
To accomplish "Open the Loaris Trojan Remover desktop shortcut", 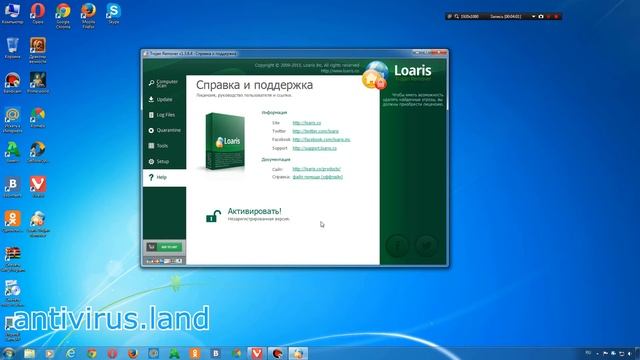I will point(38,224).
